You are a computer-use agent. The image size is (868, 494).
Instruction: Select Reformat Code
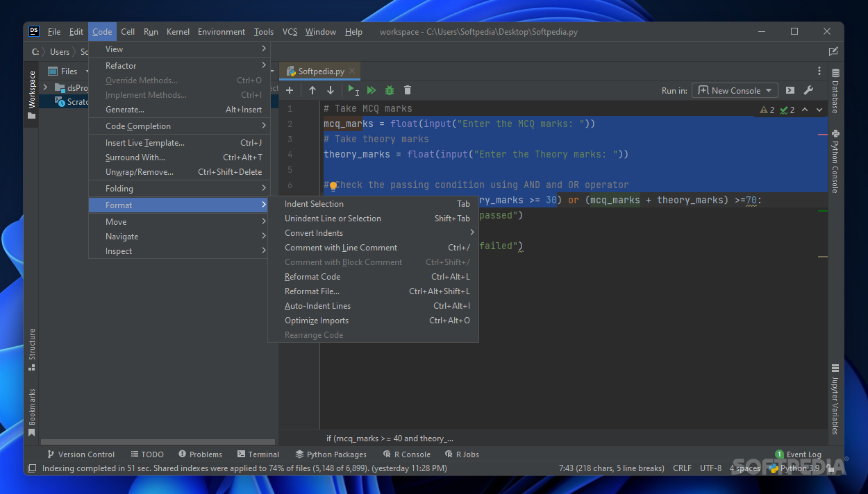pyautogui.click(x=373, y=276)
